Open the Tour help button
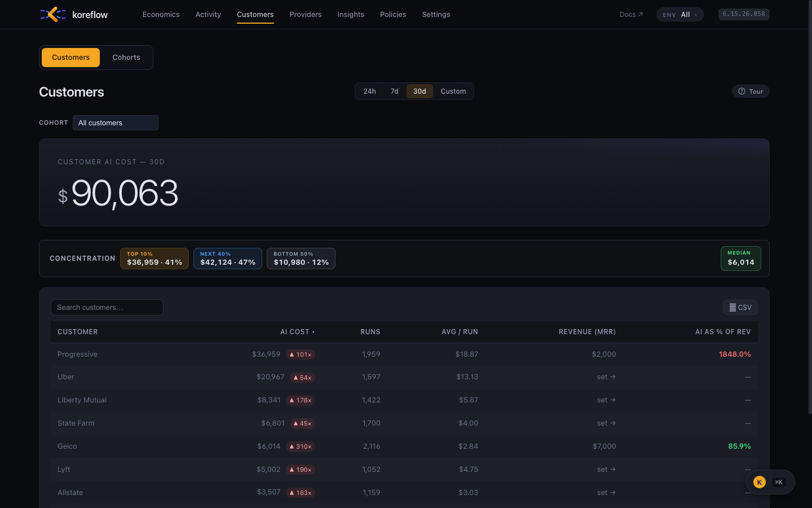 (x=751, y=91)
